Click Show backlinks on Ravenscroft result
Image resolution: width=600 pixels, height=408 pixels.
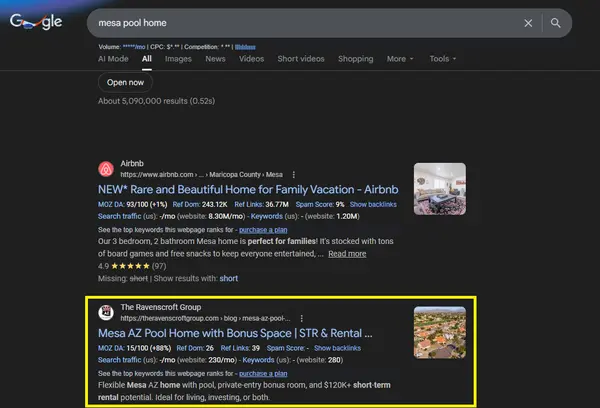coord(337,348)
